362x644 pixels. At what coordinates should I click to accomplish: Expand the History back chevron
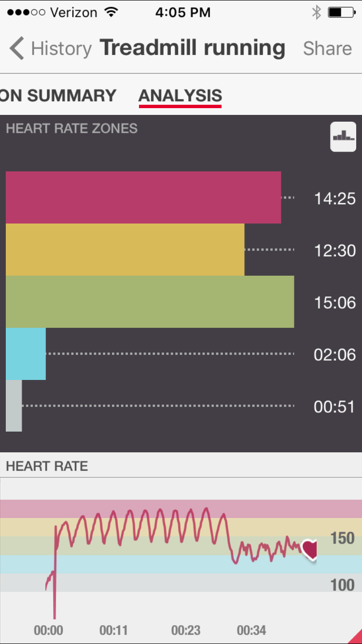click(x=16, y=48)
